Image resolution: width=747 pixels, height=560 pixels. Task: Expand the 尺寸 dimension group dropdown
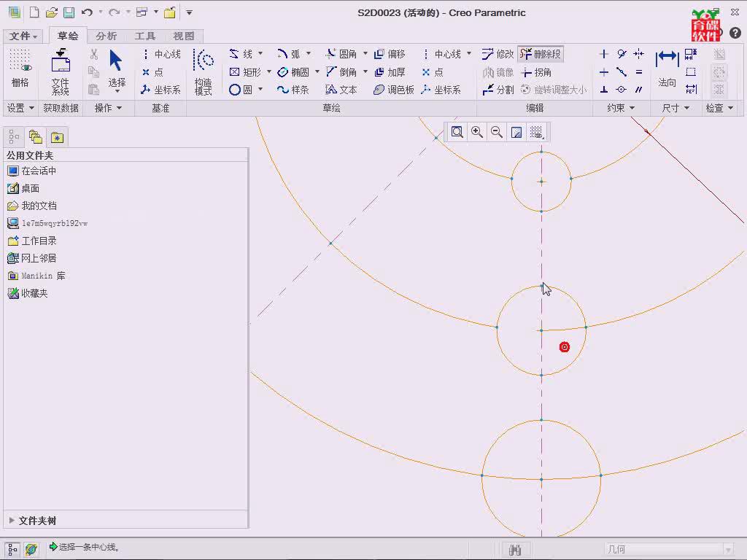[676, 108]
